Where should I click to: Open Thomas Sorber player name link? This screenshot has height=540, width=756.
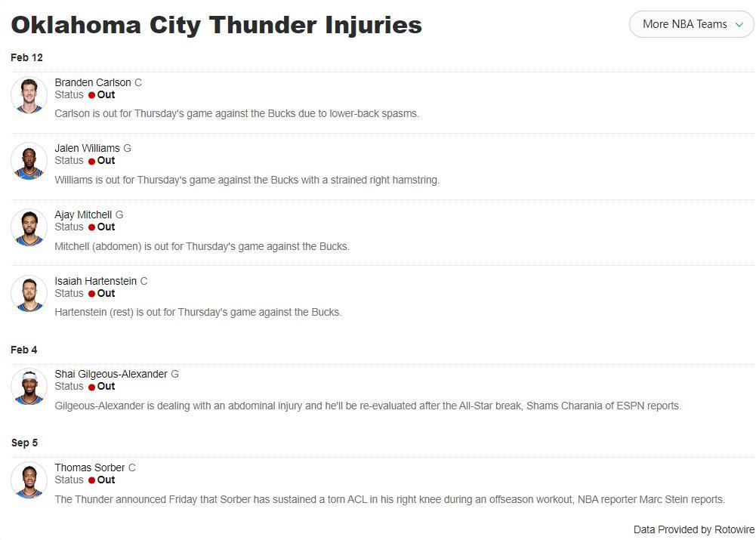(x=90, y=467)
